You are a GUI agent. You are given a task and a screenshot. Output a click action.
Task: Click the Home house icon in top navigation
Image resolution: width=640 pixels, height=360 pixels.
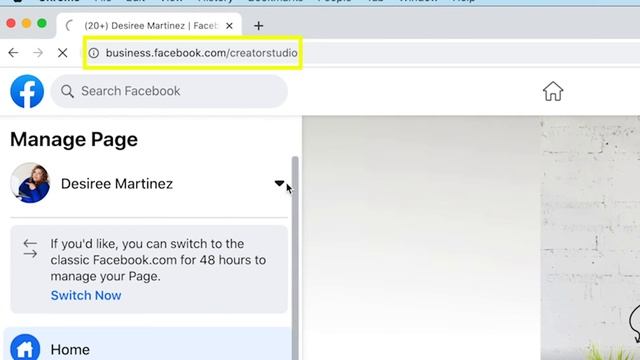pos(553,91)
